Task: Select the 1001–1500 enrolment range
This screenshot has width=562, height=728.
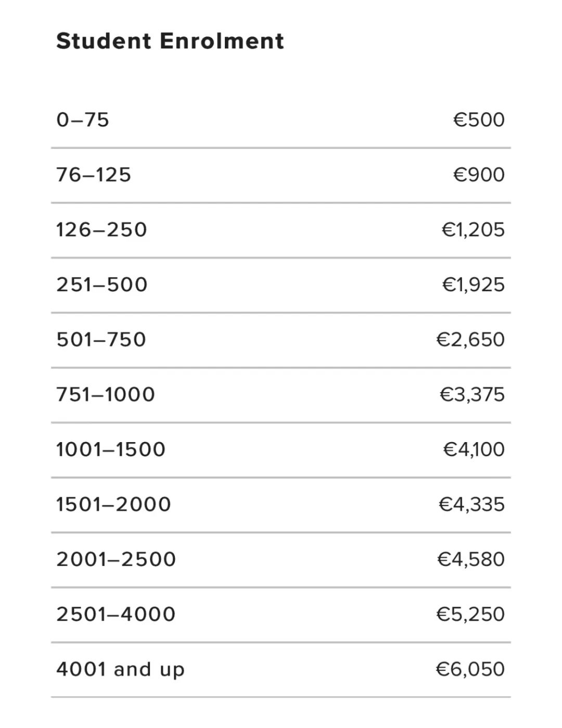Action: (111, 449)
